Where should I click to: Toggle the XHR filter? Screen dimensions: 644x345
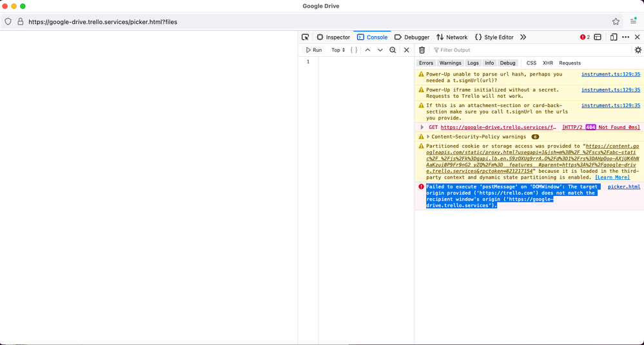point(548,63)
